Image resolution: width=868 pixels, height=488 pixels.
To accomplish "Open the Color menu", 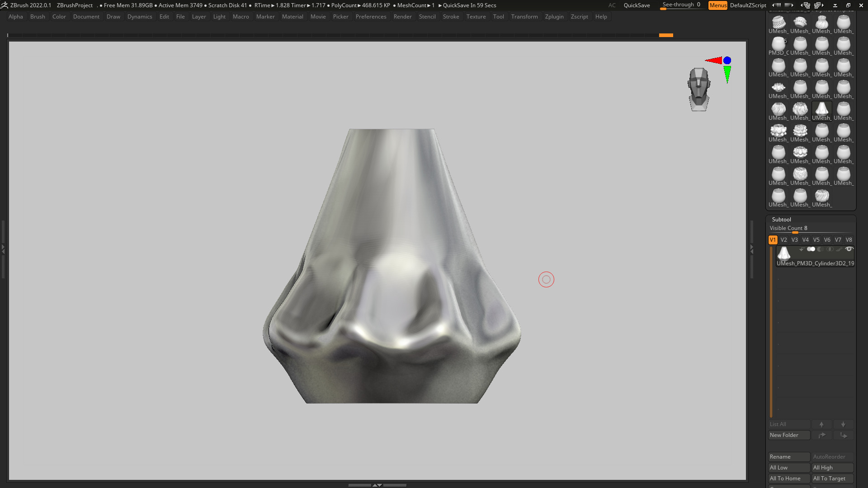I will pos(59,17).
